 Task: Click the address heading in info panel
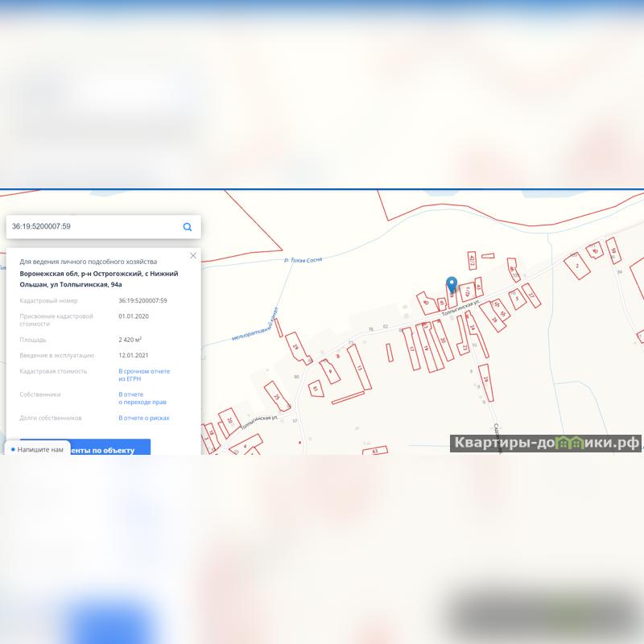tap(98, 279)
